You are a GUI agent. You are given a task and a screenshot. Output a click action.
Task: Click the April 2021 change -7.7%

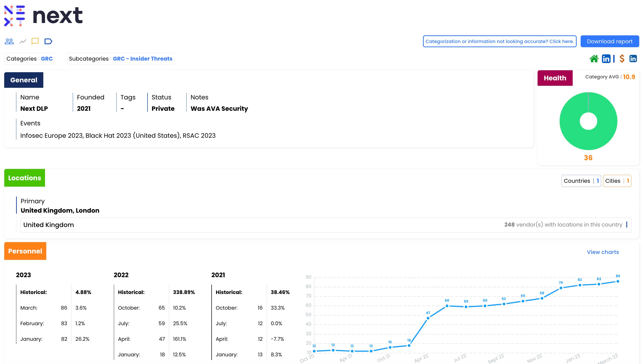pos(277,339)
